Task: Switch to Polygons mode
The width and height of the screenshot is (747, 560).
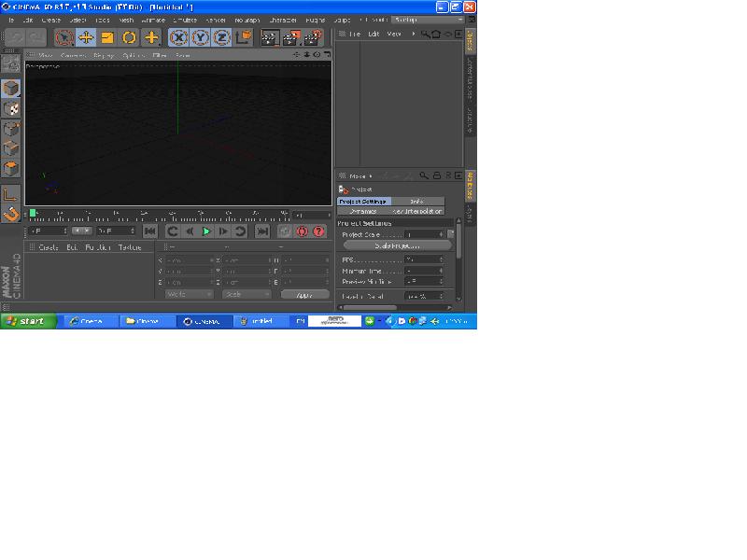Action: point(11,169)
